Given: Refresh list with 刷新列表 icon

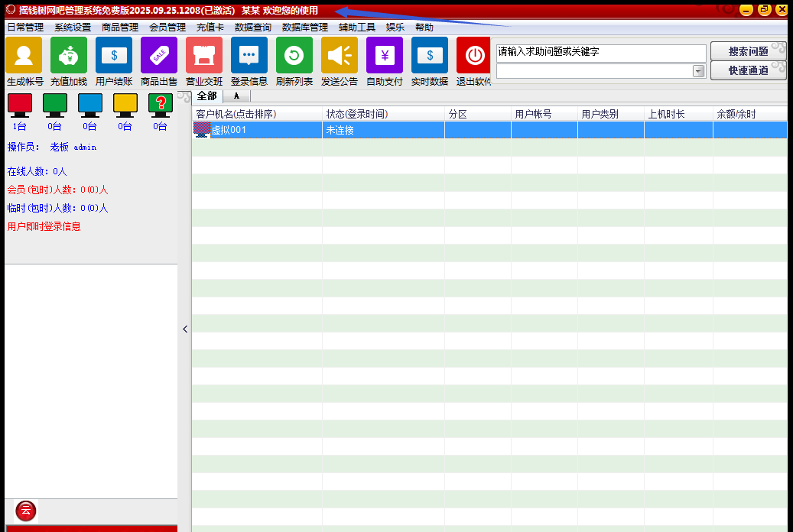Looking at the screenshot, I should (294, 56).
